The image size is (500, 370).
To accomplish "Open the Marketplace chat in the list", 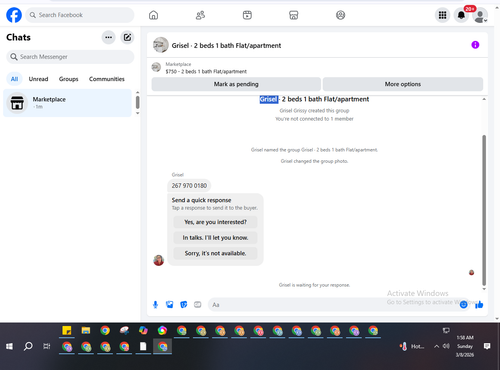I will tap(68, 103).
